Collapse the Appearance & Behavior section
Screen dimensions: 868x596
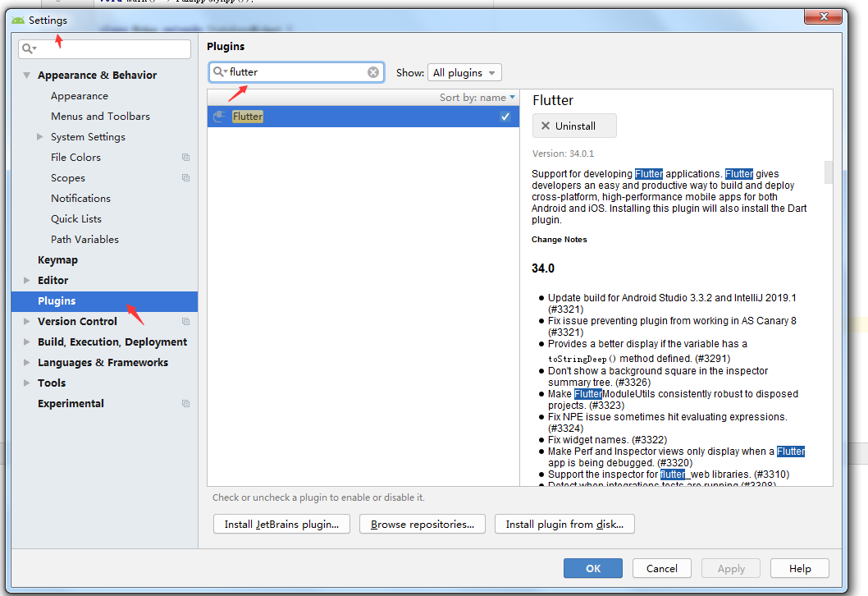pos(26,75)
